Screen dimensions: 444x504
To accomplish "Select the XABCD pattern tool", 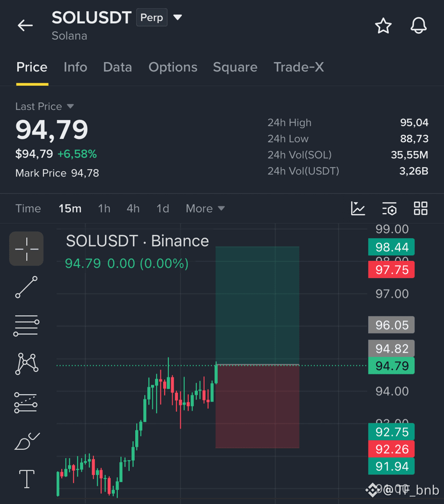I will coord(27,363).
